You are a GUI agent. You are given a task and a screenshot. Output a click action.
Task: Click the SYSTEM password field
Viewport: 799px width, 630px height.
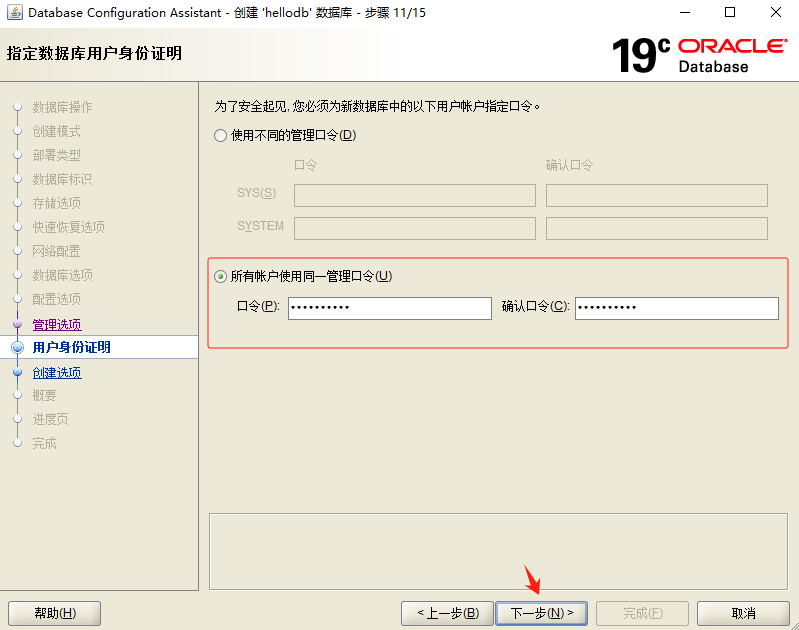click(415, 228)
